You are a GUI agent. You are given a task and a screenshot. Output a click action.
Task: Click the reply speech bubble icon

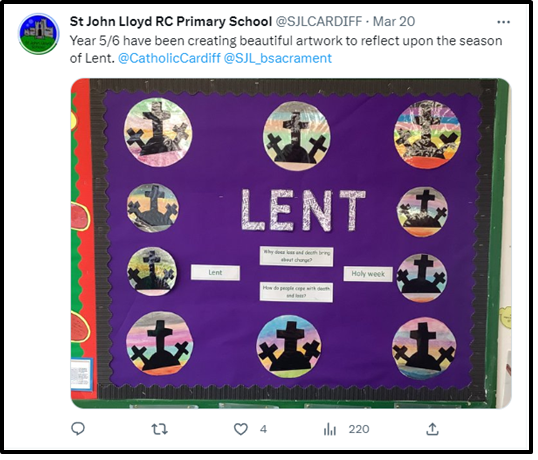click(78, 429)
